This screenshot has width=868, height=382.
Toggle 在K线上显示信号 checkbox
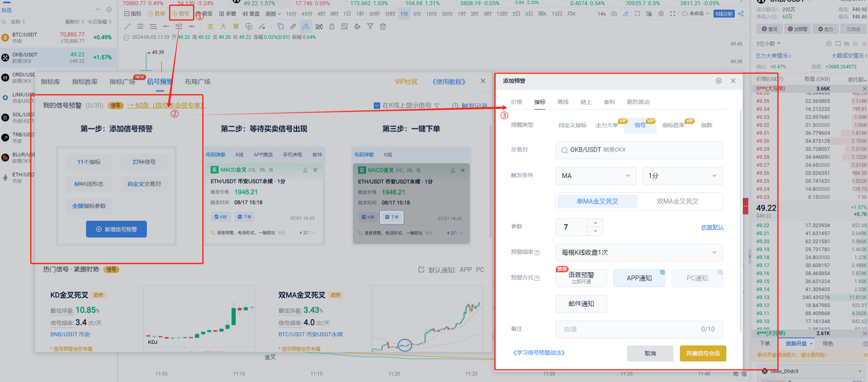click(x=377, y=105)
